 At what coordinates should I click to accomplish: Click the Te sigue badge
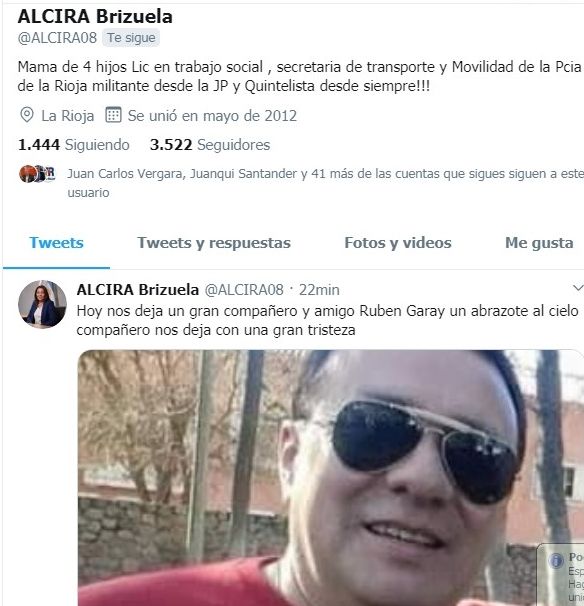(131, 38)
